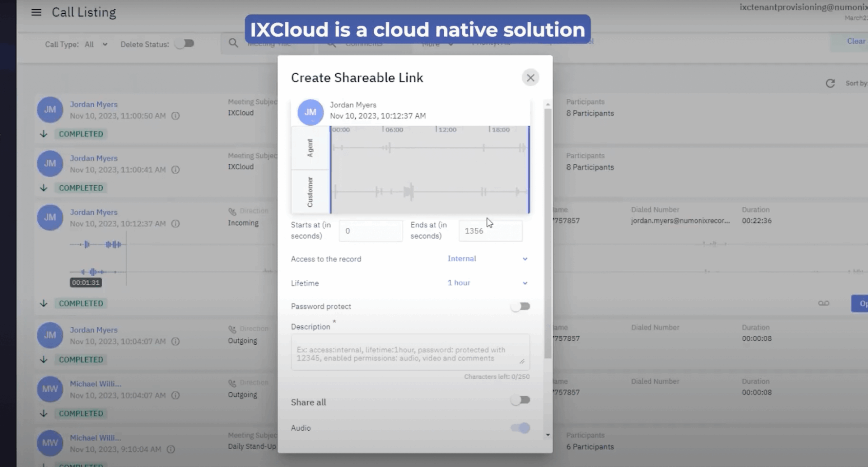The width and height of the screenshot is (868, 467).
Task: Open the hamburger navigation menu
Action: [36, 13]
